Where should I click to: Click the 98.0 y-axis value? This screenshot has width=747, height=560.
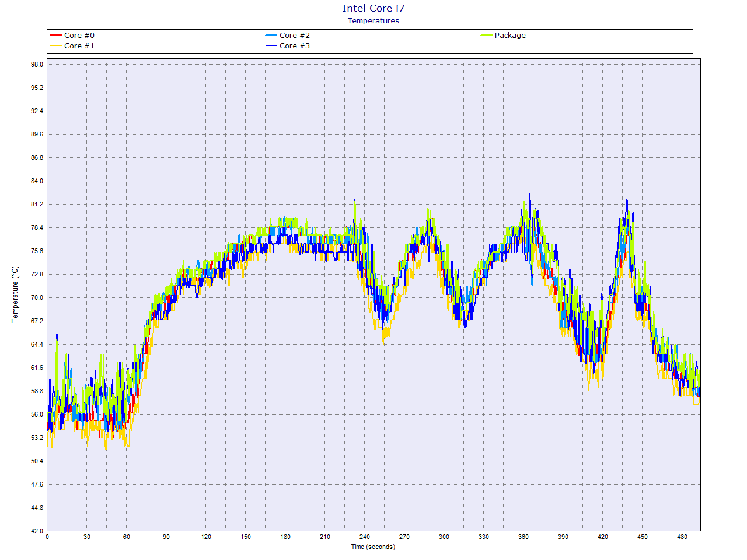click(x=37, y=64)
